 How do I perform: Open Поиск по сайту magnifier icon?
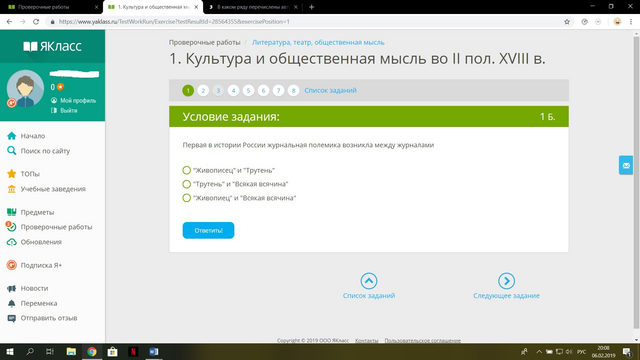(11, 151)
